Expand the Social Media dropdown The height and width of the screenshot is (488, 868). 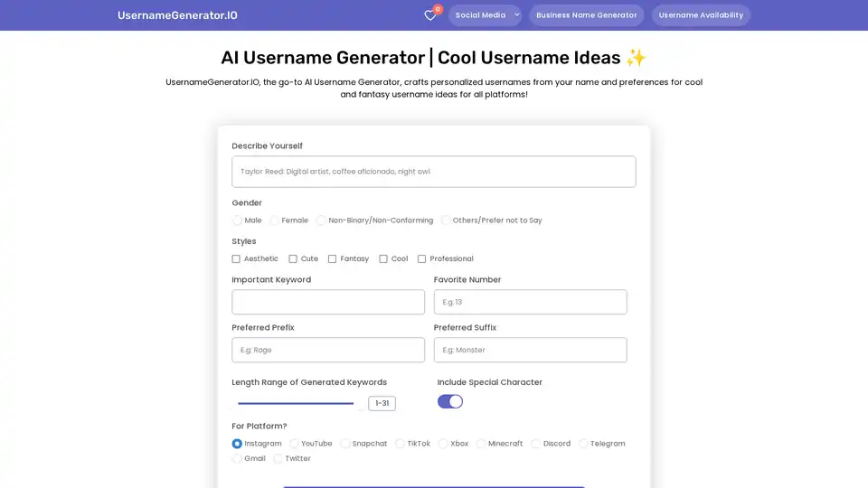486,15
